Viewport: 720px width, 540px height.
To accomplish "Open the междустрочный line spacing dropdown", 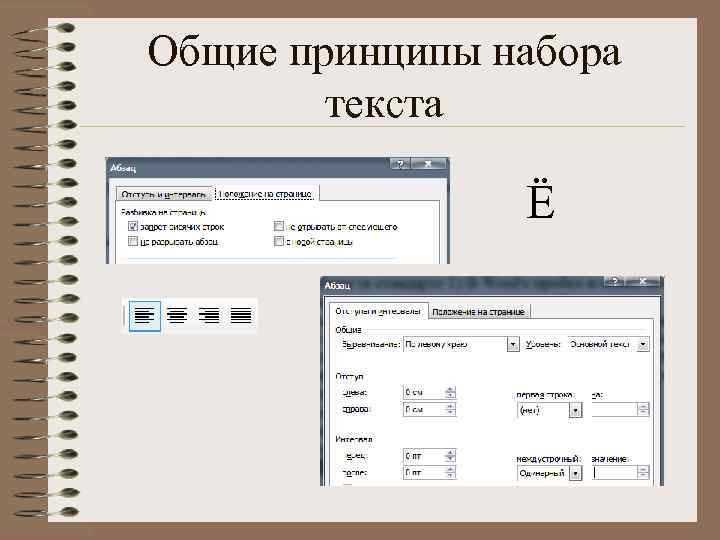I will (x=575, y=473).
